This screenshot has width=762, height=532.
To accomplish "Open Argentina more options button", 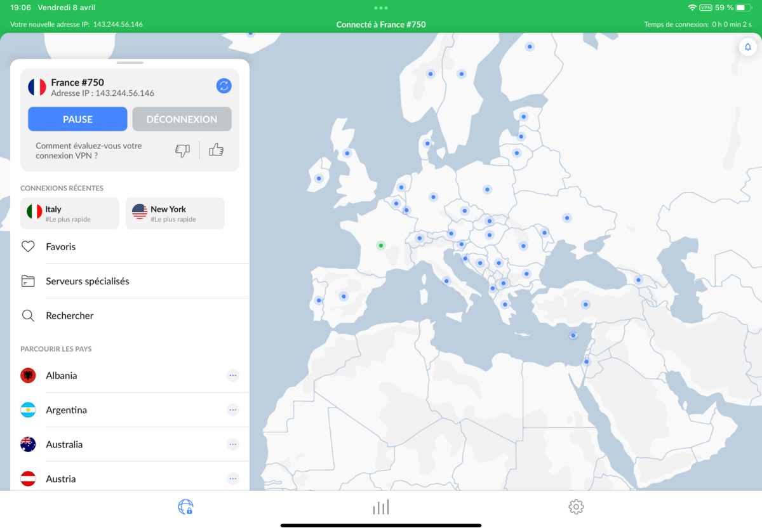I will (233, 410).
